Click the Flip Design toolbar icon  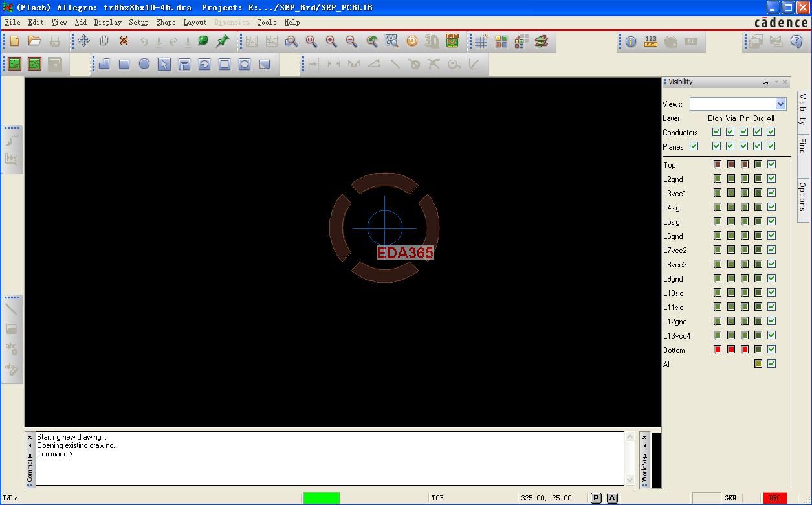[x=452, y=41]
